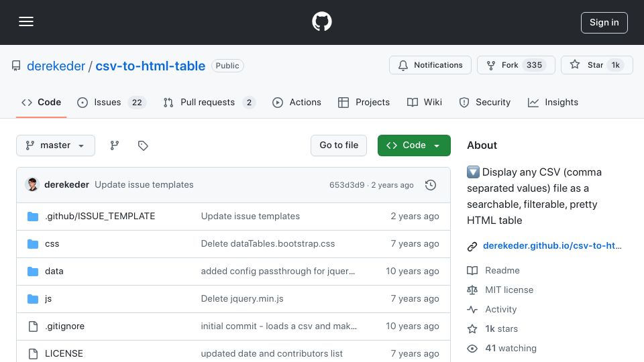644x362 pixels.
Task: Open the derekeder user profile link
Action: pos(56,66)
